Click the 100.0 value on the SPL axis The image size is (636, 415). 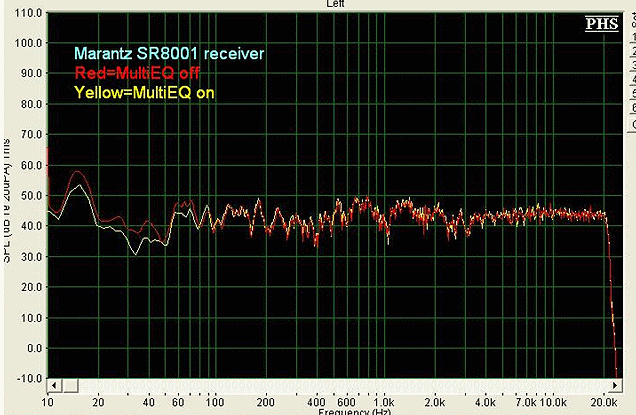(28, 43)
